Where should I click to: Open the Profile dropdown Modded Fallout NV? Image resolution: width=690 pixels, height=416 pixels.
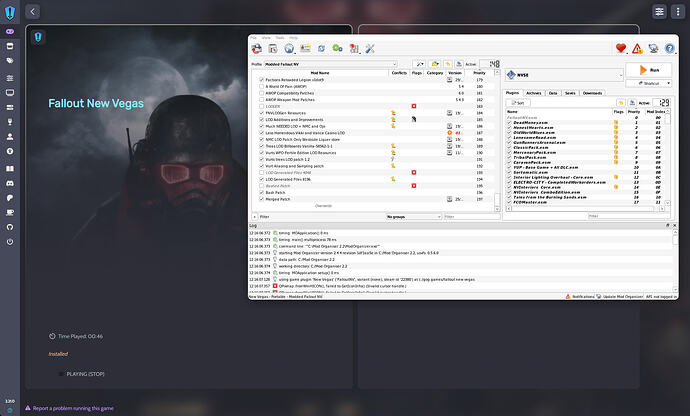point(330,64)
